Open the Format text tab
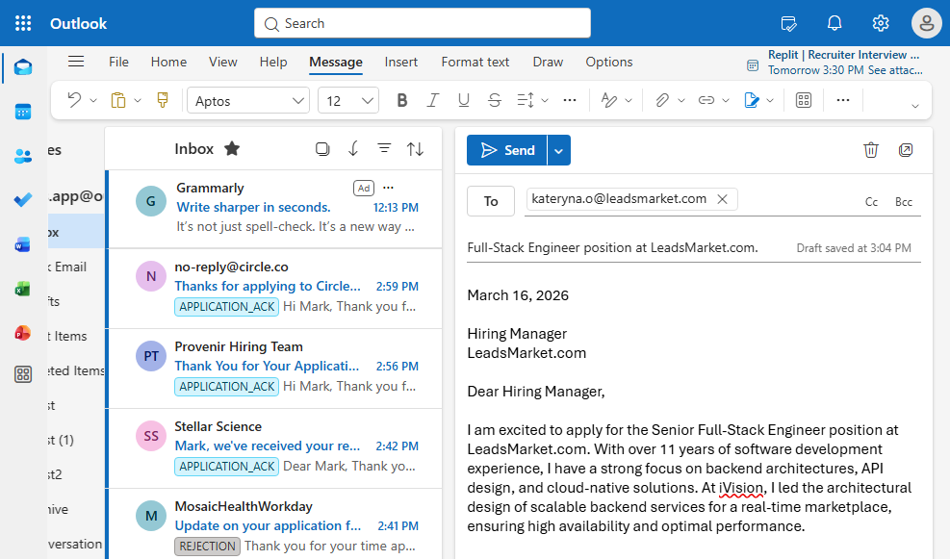Screen dimensions: 950x560 (475, 62)
